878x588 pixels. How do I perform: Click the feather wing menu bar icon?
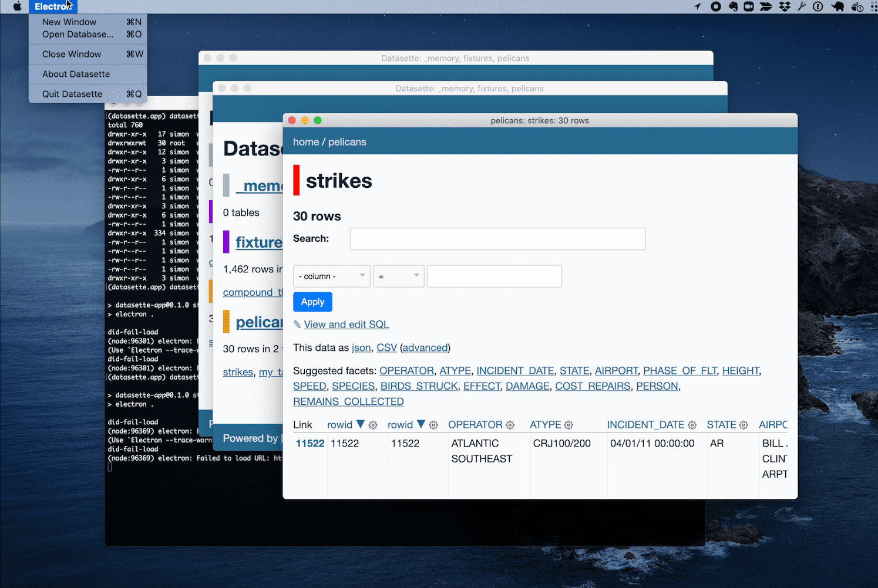point(766,6)
